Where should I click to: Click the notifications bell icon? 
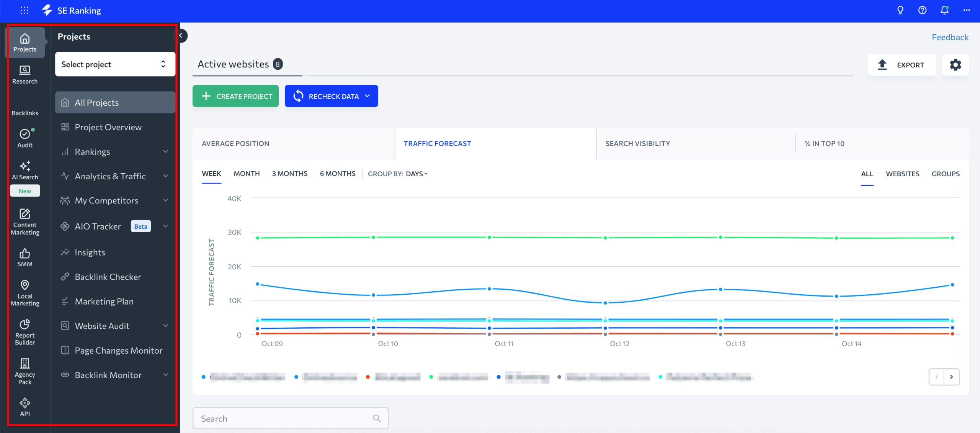(944, 10)
